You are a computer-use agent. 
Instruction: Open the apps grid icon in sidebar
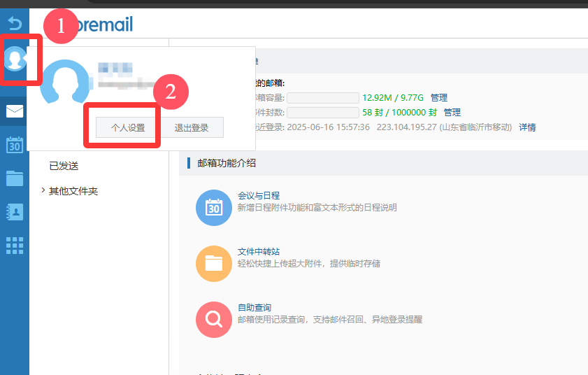14,245
